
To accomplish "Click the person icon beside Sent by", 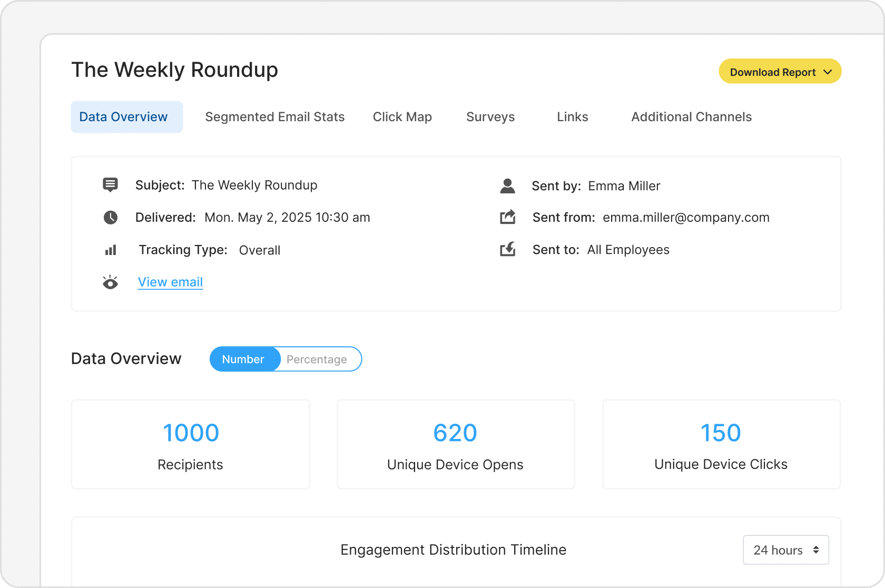I will [x=507, y=186].
